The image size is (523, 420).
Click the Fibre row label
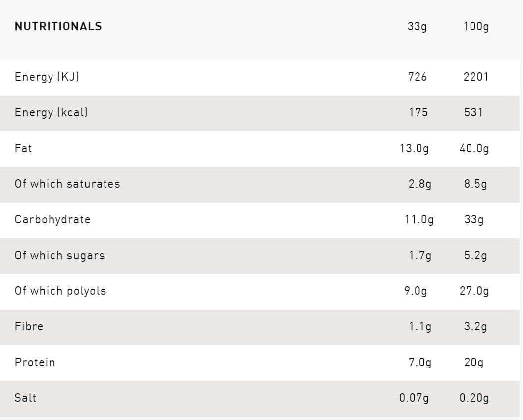[29, 326]
